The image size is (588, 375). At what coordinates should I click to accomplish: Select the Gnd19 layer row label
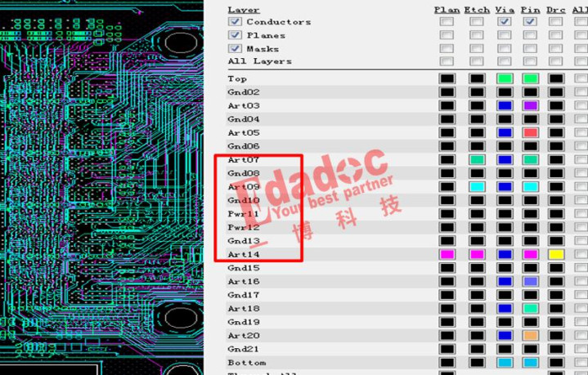click(x=244, y=322)
